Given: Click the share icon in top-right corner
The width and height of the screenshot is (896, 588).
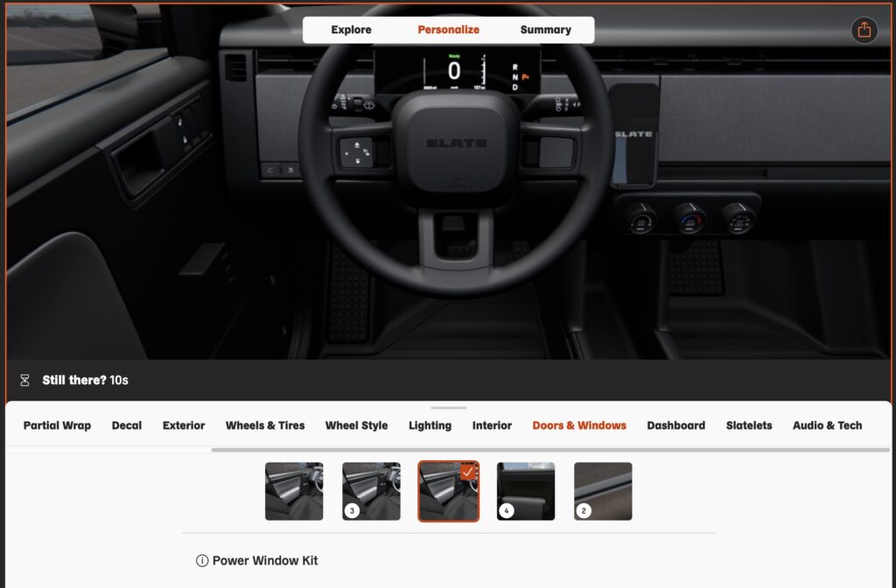Looking at the screenshot, I should click(x=864, y=30).
